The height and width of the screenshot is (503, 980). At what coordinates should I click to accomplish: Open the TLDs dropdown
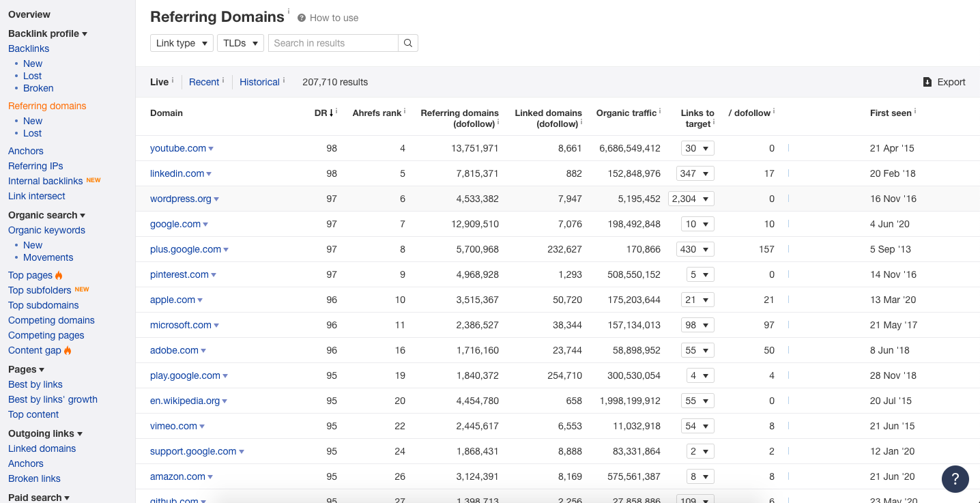point(240,43)
